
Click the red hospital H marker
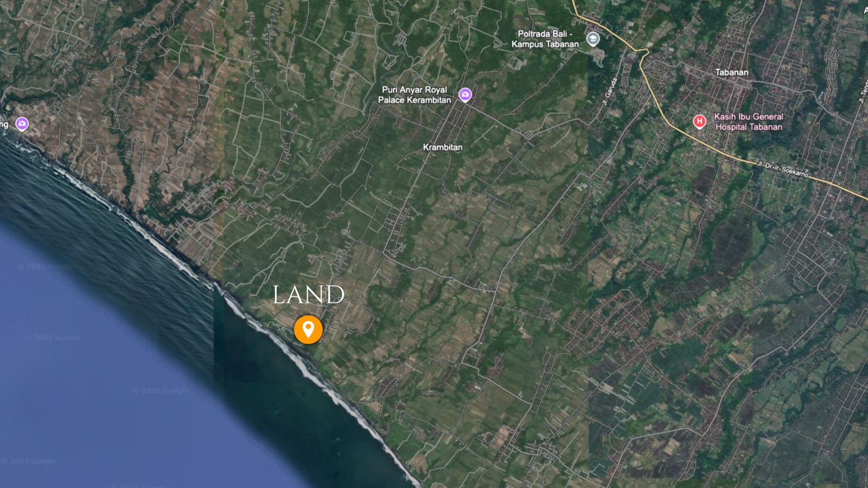[x=700, y=121]
